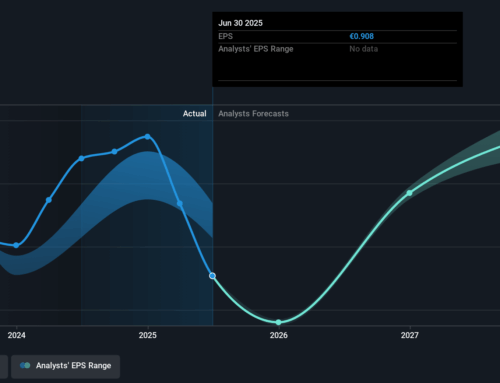Select the EPS data point near mid-2024
This screenshot has height=383, width=500.
point(82,158)
